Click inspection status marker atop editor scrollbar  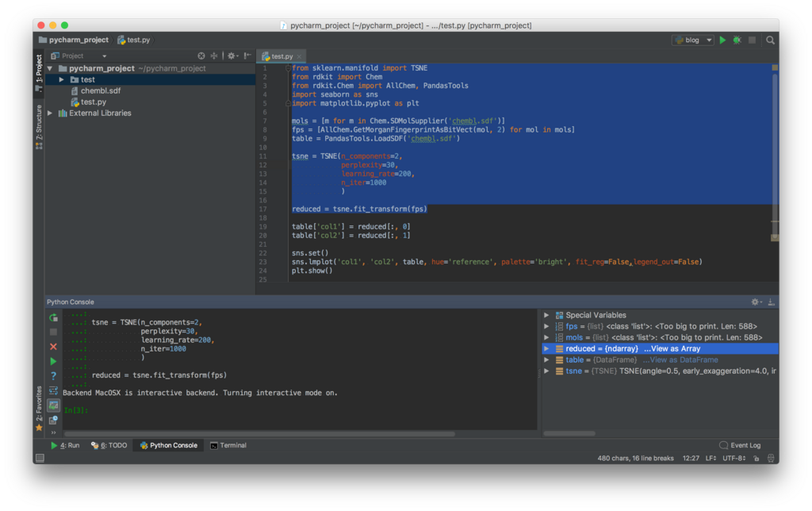pyautogui.click(x=775, y=68)
